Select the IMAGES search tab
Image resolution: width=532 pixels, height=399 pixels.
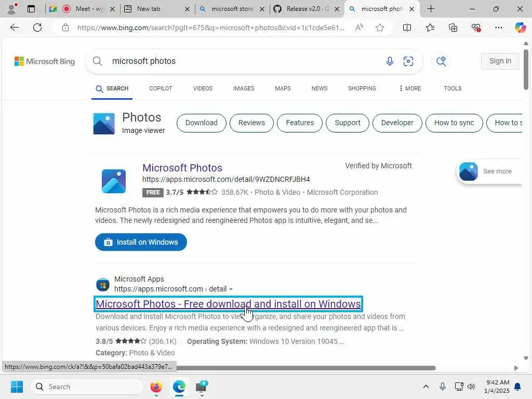244,88
